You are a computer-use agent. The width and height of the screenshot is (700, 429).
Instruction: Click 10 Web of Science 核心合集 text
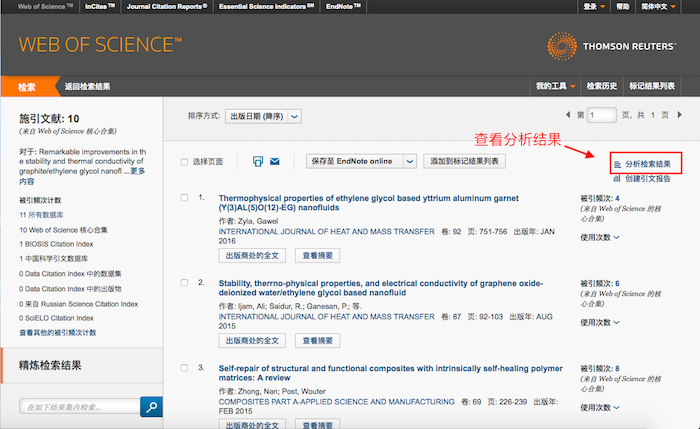63,230
